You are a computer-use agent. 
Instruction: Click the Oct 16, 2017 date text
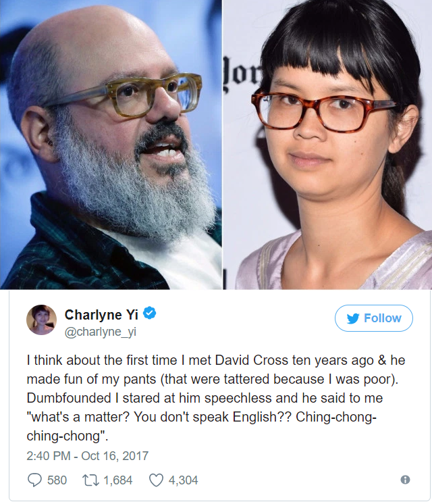point(115,456)
